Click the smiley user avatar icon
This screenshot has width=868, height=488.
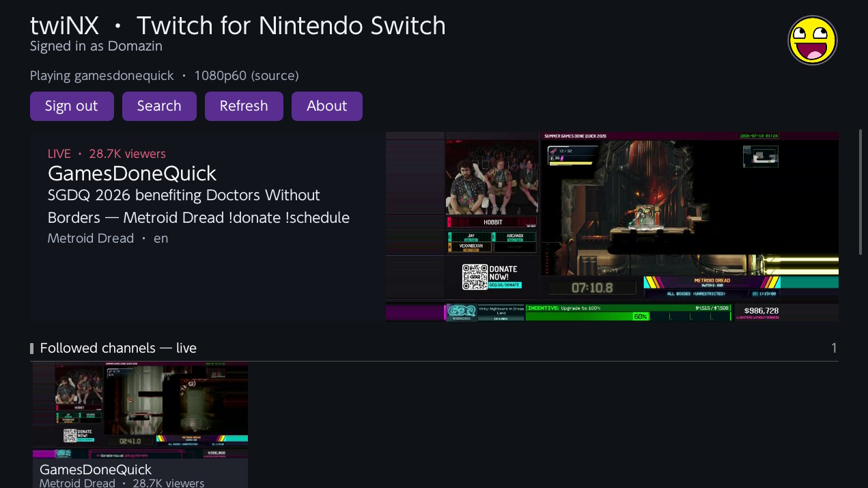pos(813,40)
